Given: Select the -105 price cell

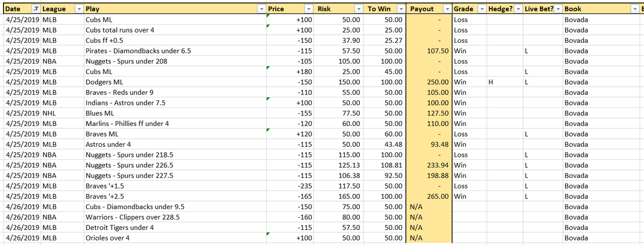Looking at the screenshot, I should click(290, 62).
